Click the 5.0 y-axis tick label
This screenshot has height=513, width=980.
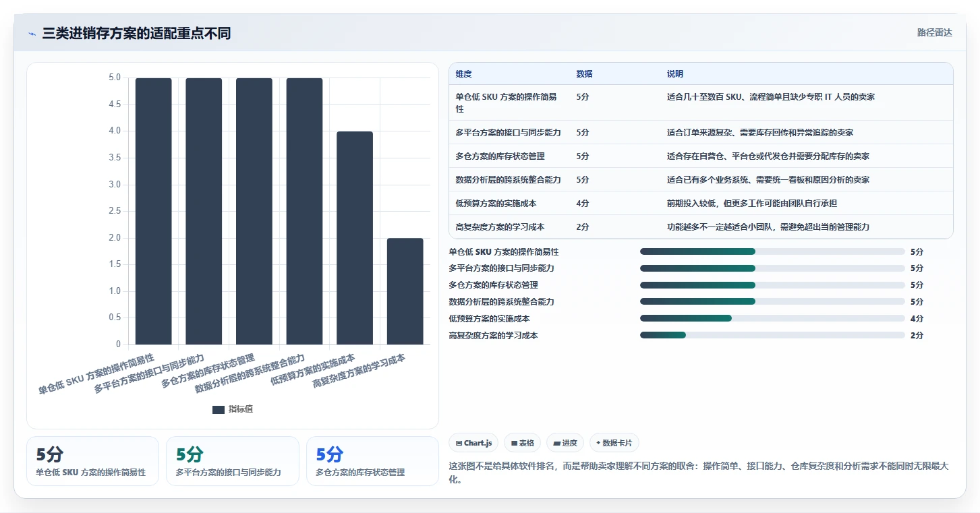pos(115,78)
